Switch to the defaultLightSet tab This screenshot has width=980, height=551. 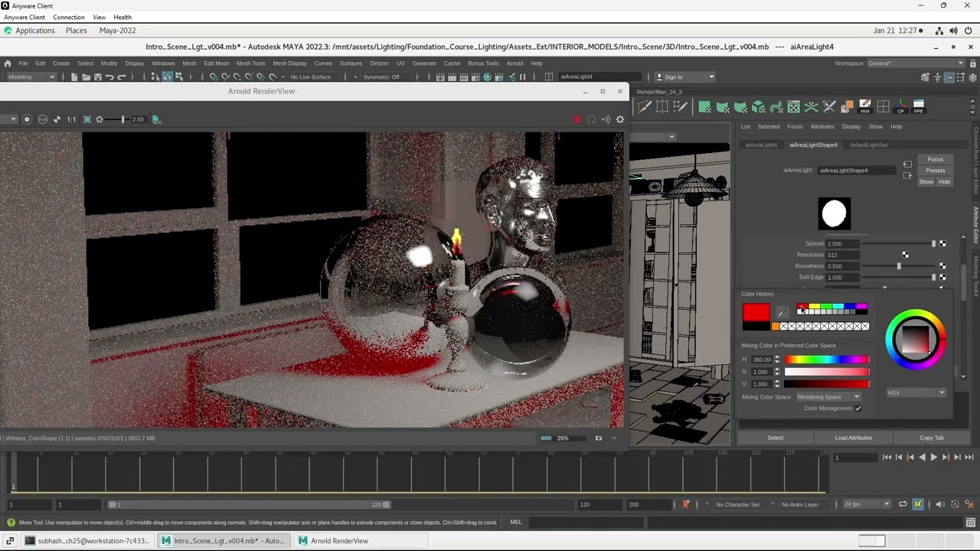point(868,145)
